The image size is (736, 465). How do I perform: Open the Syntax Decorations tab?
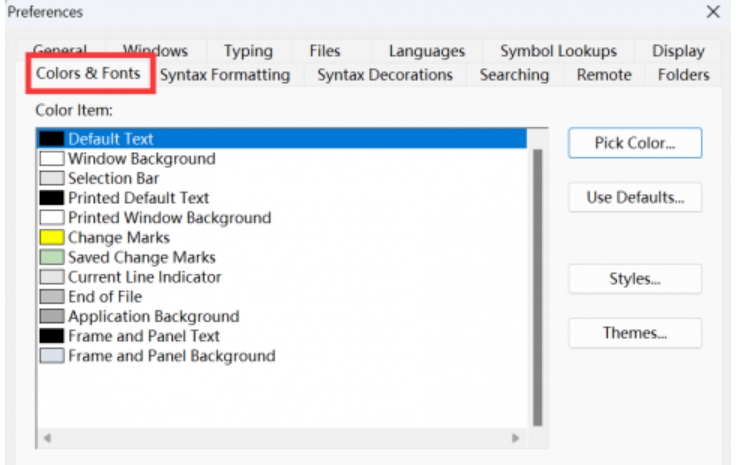coord(384,75)
